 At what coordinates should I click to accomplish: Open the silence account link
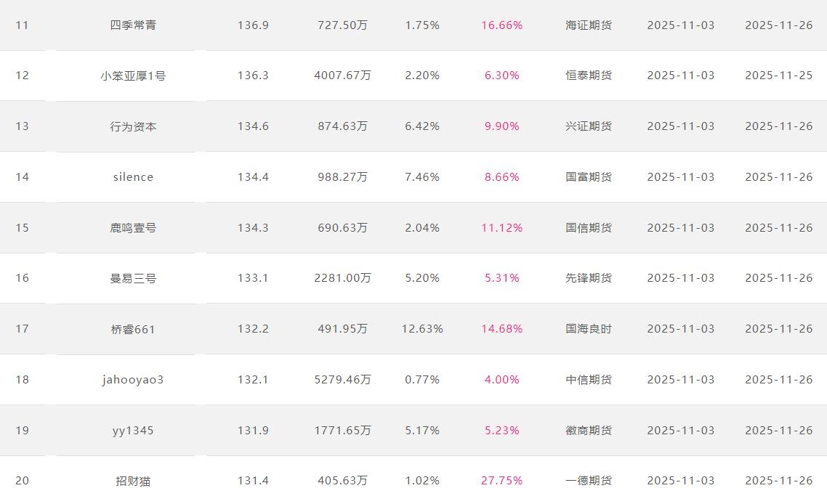tap(133, 177)
